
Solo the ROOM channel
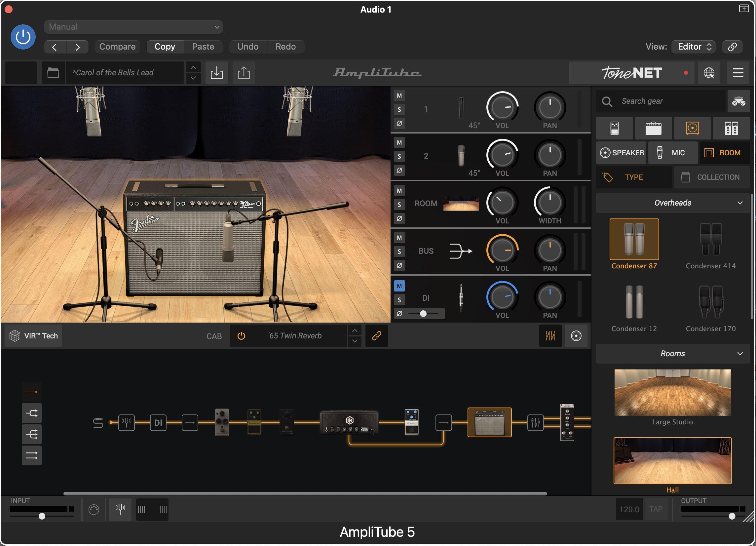(x=399, y=205)
